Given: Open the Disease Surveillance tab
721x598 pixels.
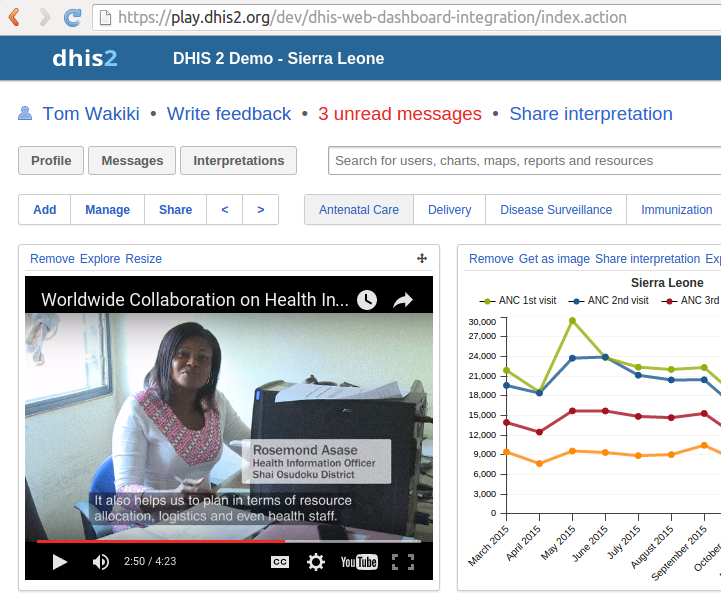Looking at the screenshot, I should pyautogui.click(x=556, y=210).
